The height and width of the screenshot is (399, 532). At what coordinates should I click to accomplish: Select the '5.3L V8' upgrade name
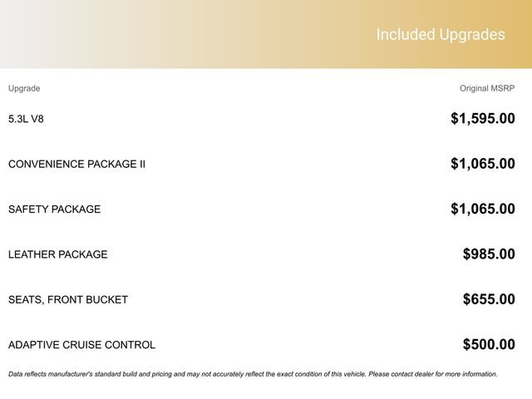coord(26,119)
